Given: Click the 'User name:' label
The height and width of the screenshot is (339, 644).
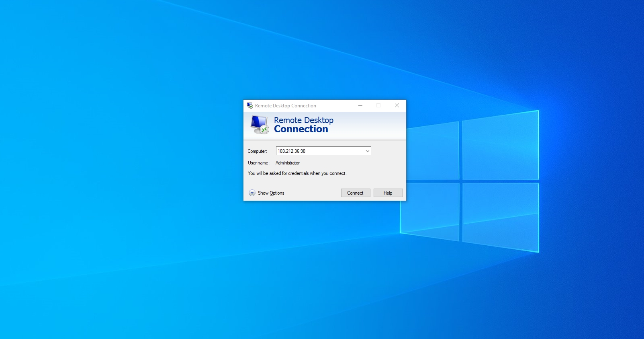Looking at the screenshot, I should click(x=258, y=163).
